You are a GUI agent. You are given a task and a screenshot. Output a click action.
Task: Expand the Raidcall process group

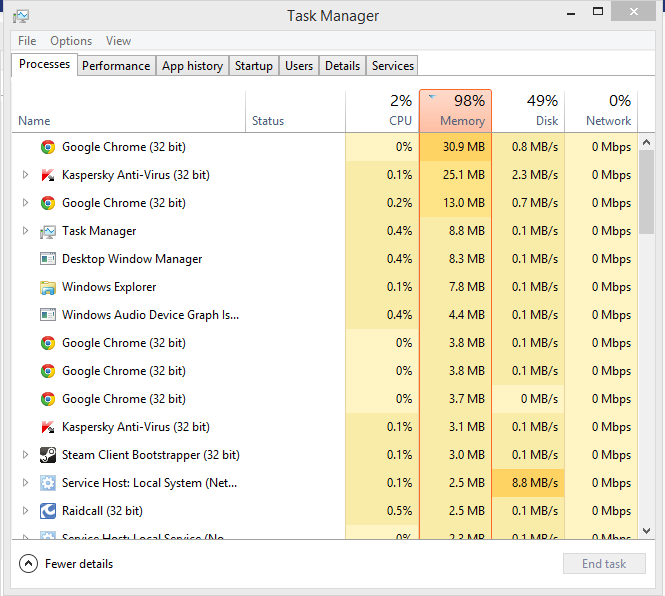[25, 511]
